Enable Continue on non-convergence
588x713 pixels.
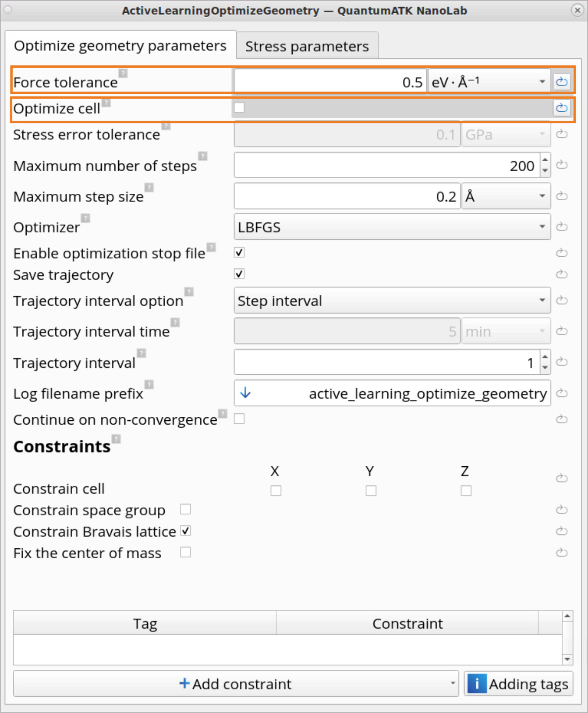click(x=239, y=419)
